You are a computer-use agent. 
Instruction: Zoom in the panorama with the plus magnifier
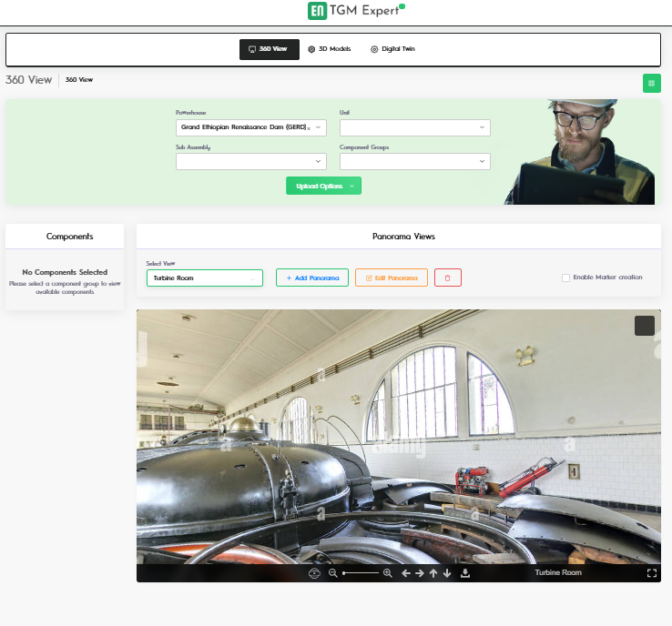388,573
